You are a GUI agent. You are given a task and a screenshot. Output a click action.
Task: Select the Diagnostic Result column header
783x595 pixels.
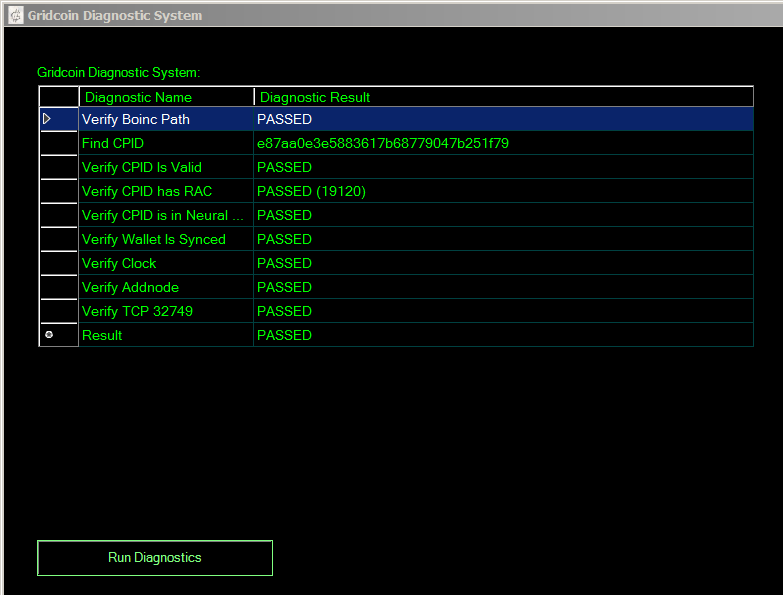pyautogui.click(x=503, y=97)
